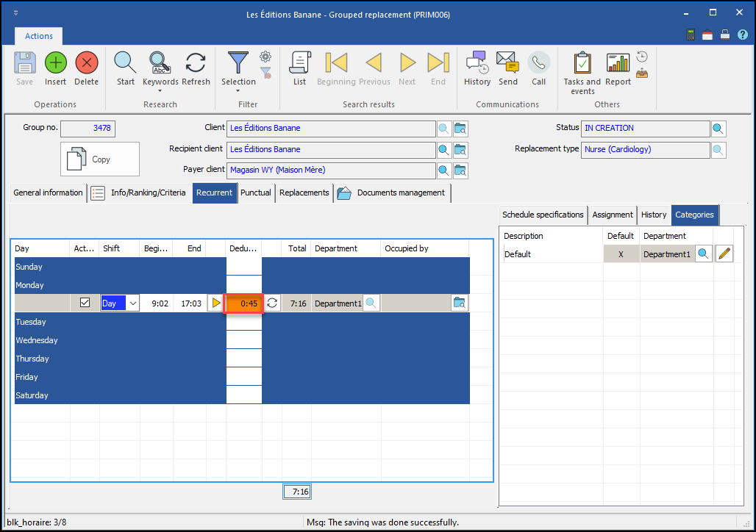Screen dimensions: 756x532
Task: Click the Group no. field 3478
Action: [88, 128]
